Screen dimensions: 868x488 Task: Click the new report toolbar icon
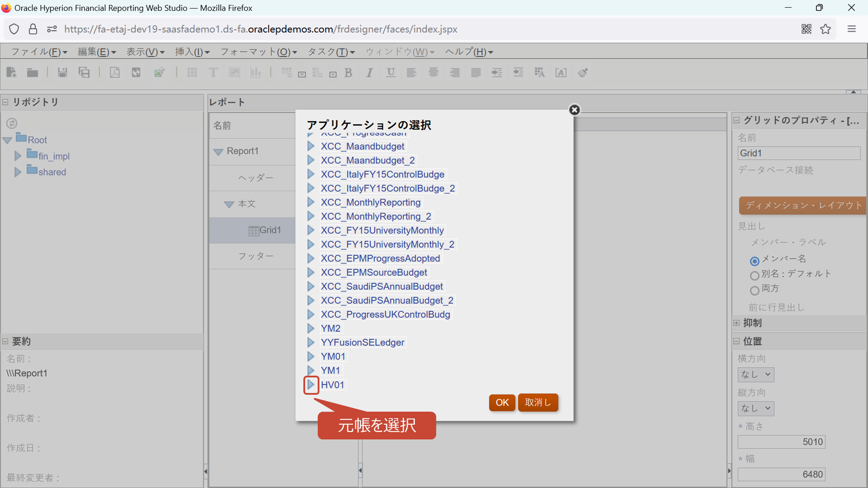pos(12,72)
